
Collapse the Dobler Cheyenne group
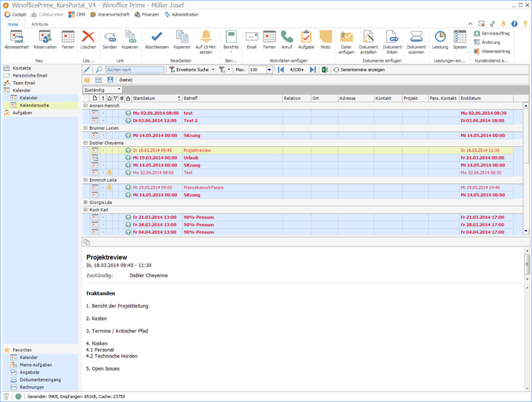pos(85,143)
